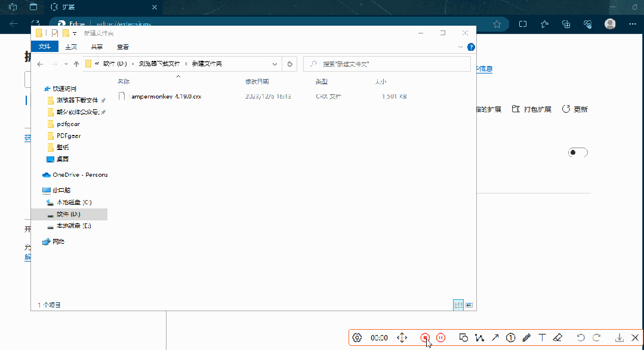This screenshot has width=644, height=350.
Task: Close the recorder toolbar
Action: coord(635,337)
